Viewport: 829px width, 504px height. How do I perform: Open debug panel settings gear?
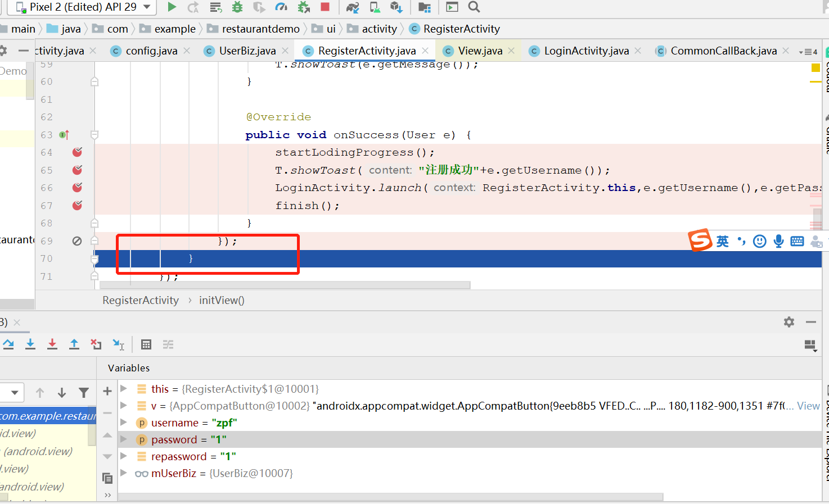tap(789, 322)
